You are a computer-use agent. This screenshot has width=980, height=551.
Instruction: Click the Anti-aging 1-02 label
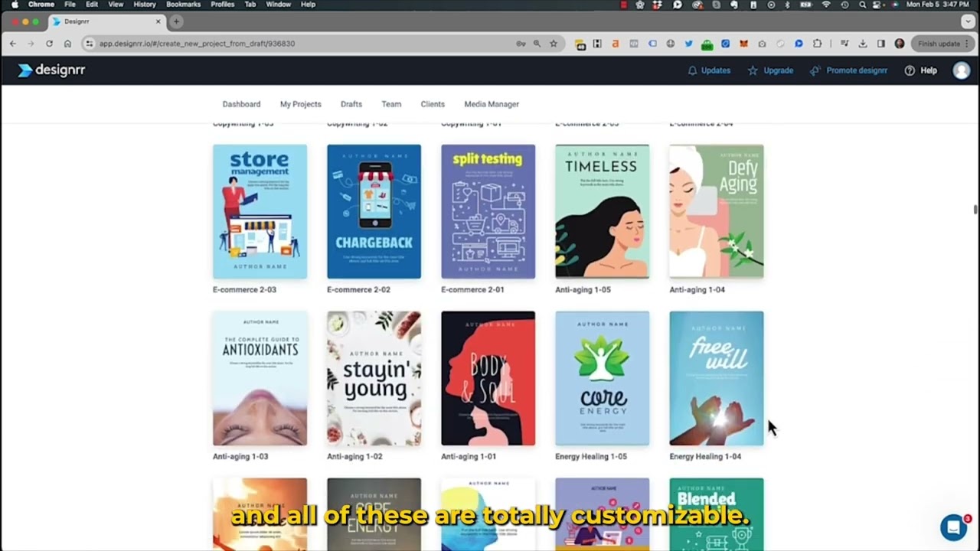(354, 456)
